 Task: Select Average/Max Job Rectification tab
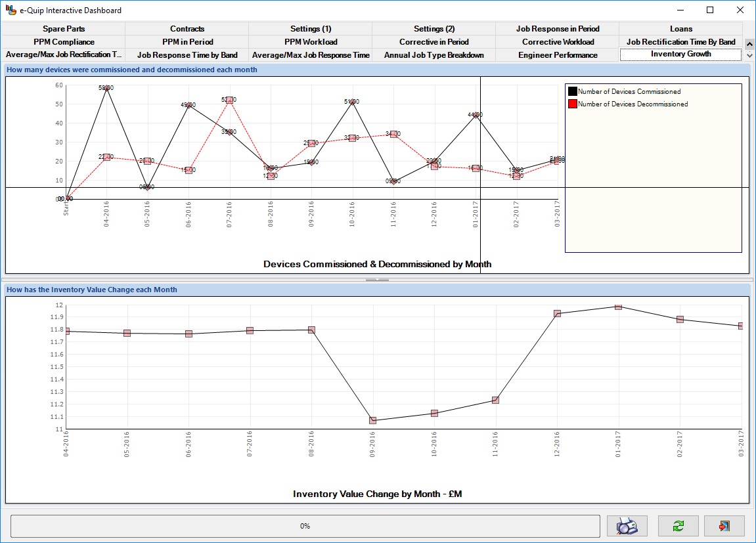pos(64,55)
